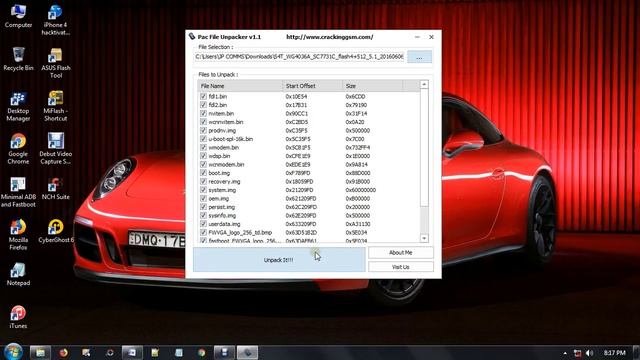This screenshot has height=360, width=640.
Task: Click the File Name column header
Action: coord(240,86)
